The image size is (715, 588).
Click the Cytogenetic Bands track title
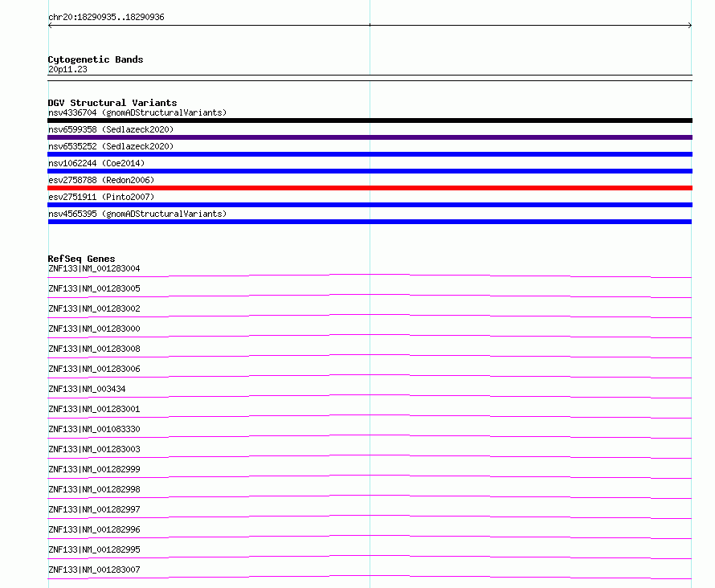(x=96, y=59)
